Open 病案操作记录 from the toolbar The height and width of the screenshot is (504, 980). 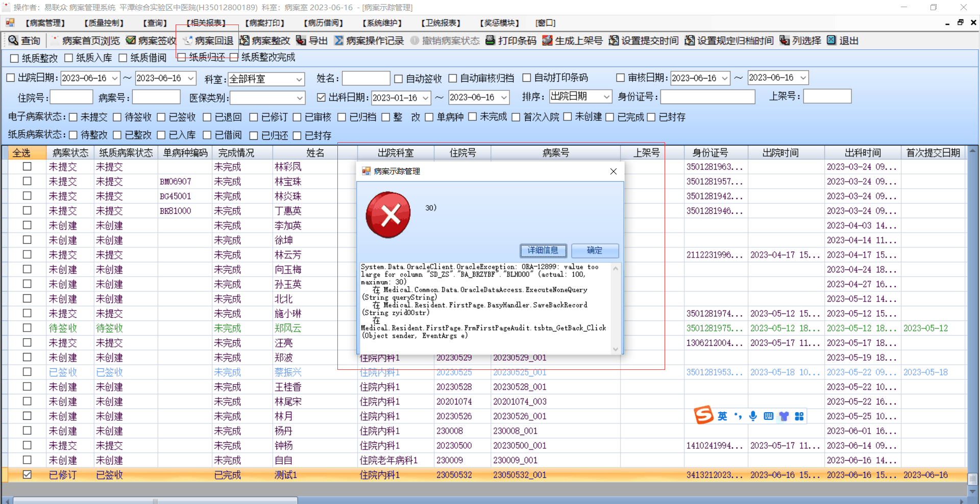pyautogui.click(x=369, y=40)
